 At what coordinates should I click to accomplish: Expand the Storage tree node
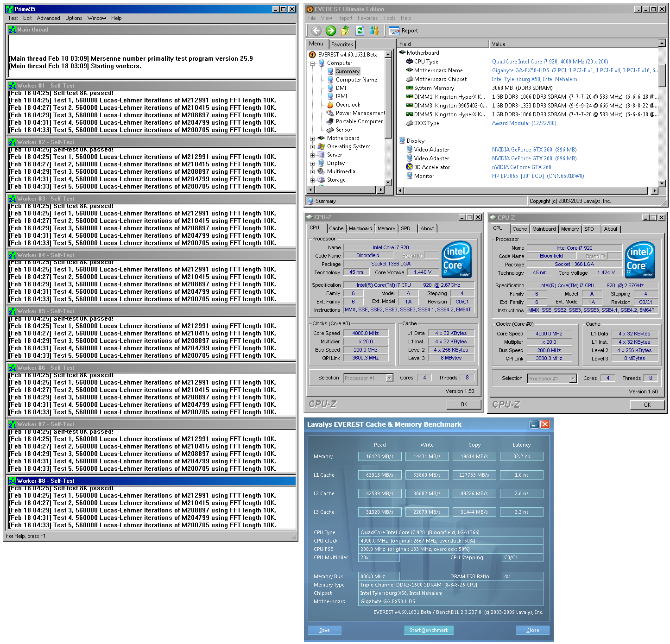click(x=312, y=180)
